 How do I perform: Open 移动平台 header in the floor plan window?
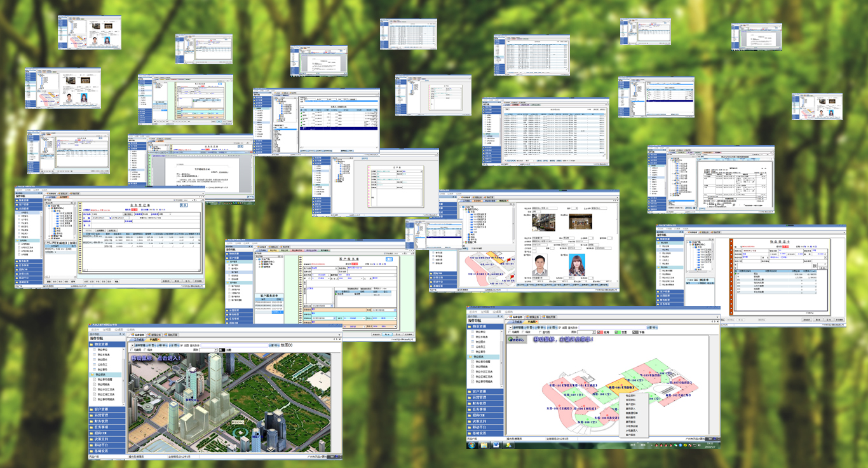(485, 427)
